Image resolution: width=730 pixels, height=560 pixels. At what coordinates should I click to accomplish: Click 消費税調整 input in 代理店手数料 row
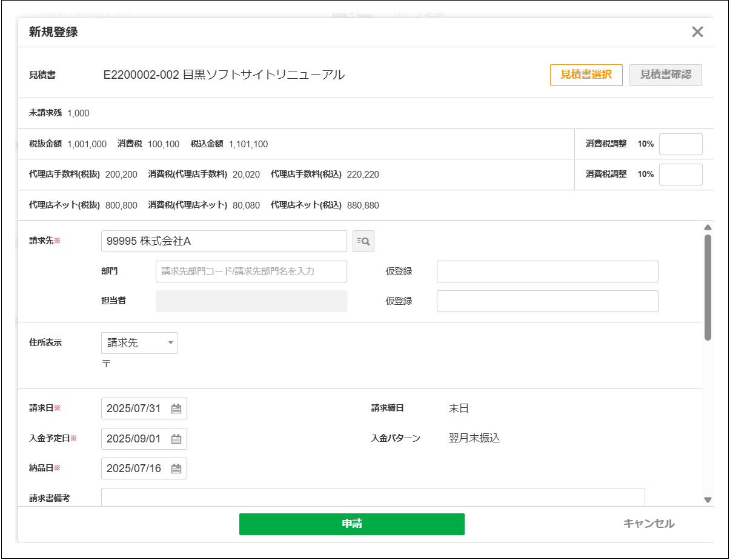(x=680, y=175)
